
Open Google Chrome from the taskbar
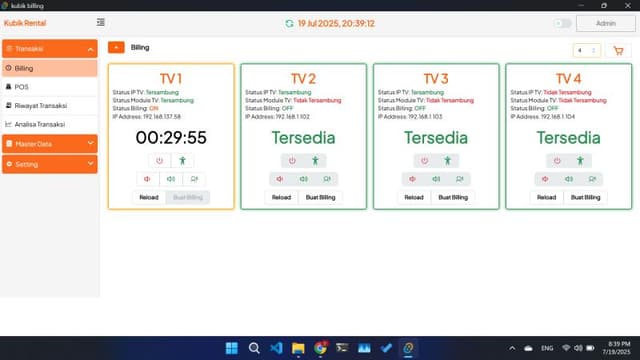tap(320, 348)
